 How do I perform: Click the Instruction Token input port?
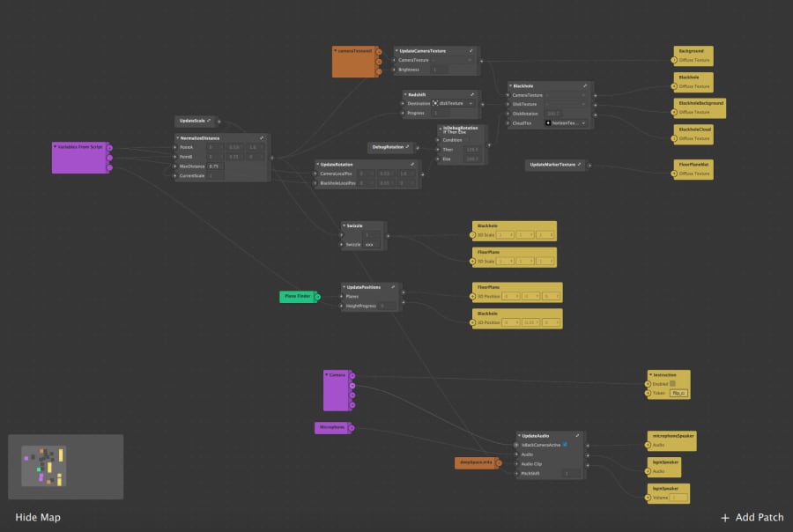point(648,393)
